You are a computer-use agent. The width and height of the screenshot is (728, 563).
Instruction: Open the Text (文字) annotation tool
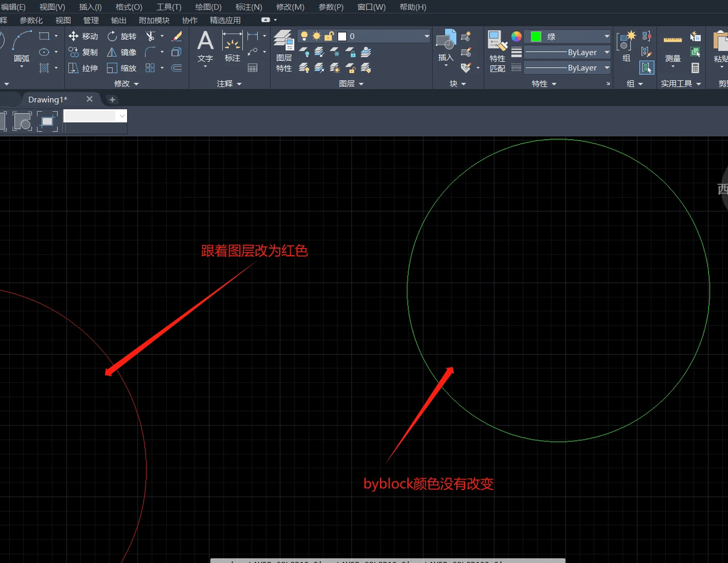(205, 46)
